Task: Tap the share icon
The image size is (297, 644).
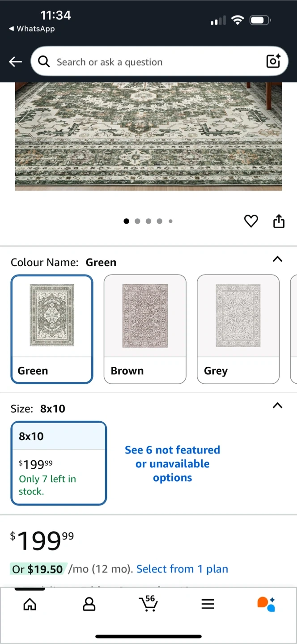Action: 279,221
